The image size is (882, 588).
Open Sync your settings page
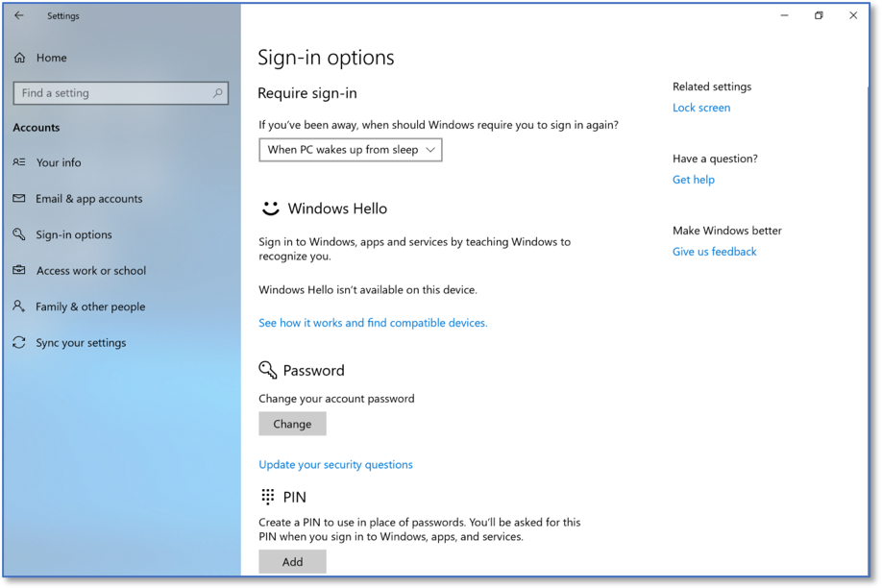(81, 342)
